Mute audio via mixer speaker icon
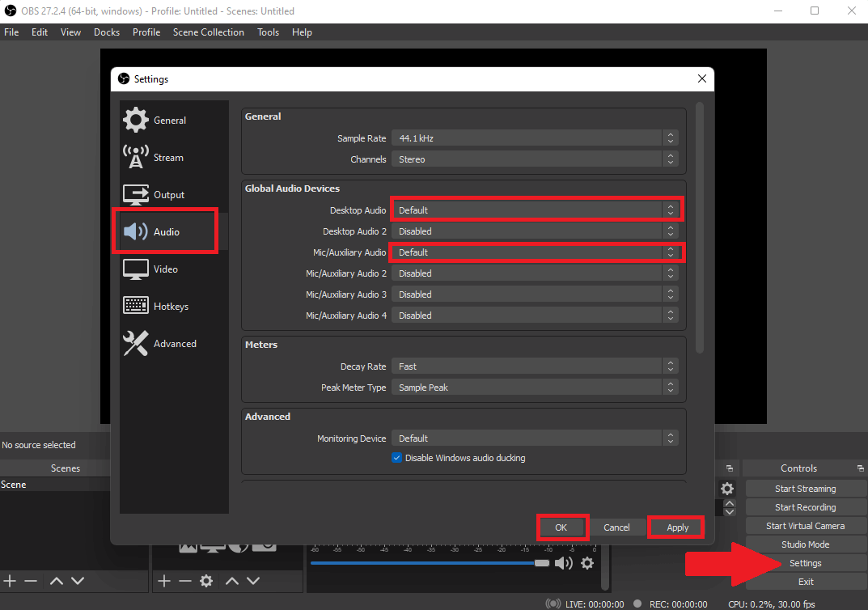Image resolution: width=868 pixels, height=610 pixels. (564, 564)
